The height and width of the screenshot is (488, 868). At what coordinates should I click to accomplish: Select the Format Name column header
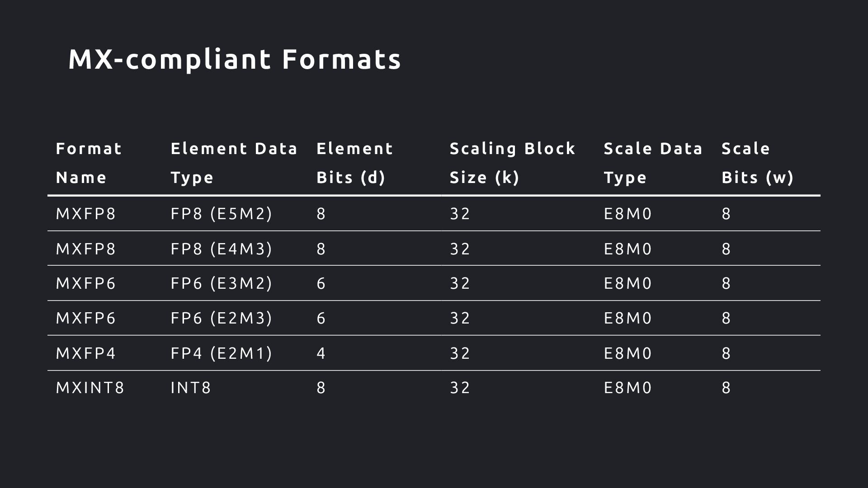[x=89, y=163]
